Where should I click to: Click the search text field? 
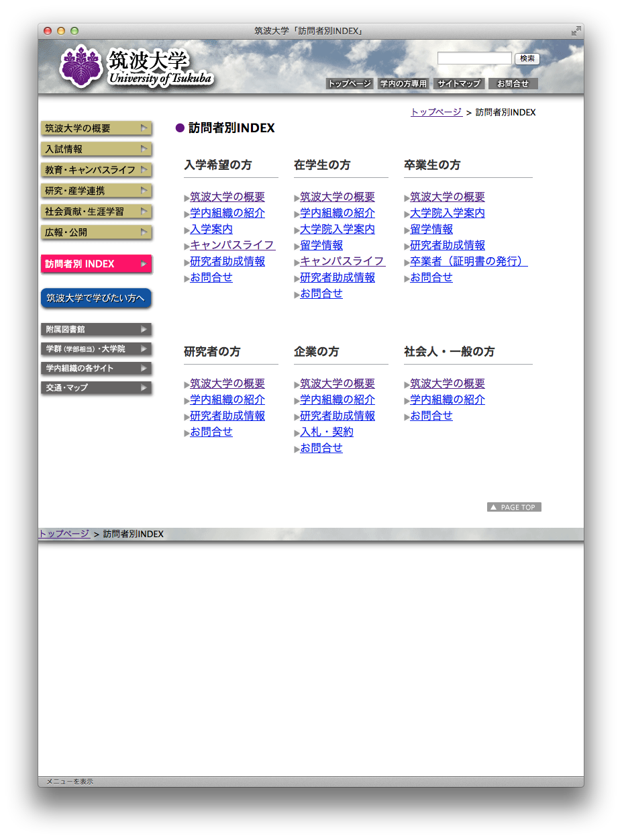[x=474, y=58]
